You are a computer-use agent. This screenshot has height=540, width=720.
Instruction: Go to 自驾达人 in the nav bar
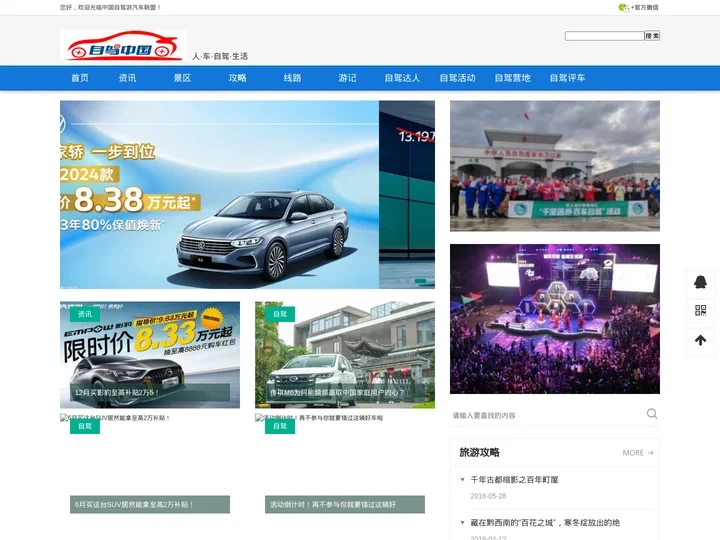(402, 78)
